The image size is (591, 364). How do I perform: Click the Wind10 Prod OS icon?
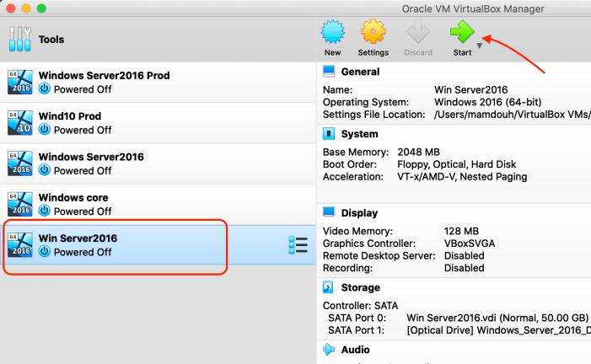tap(20, 122)
